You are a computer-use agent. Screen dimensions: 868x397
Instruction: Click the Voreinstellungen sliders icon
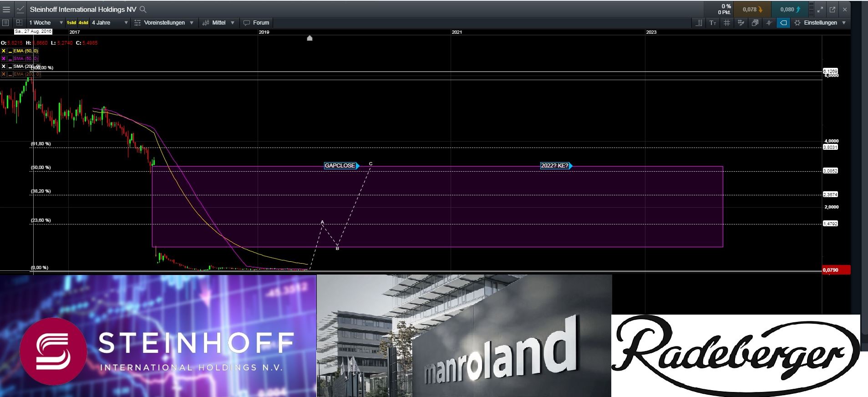point(138,23)
